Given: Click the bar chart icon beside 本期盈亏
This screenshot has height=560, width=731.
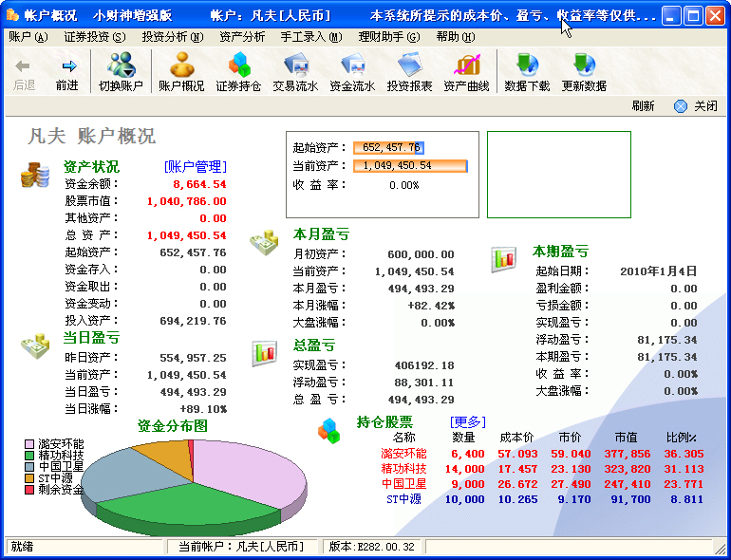Looking at the screenshot, I should 503,260.
